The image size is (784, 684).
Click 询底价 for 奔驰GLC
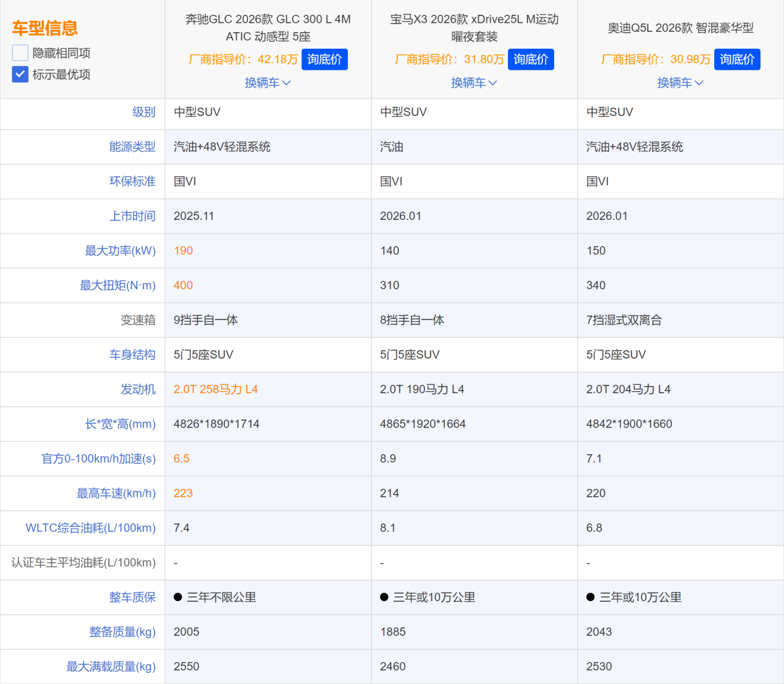324,59
